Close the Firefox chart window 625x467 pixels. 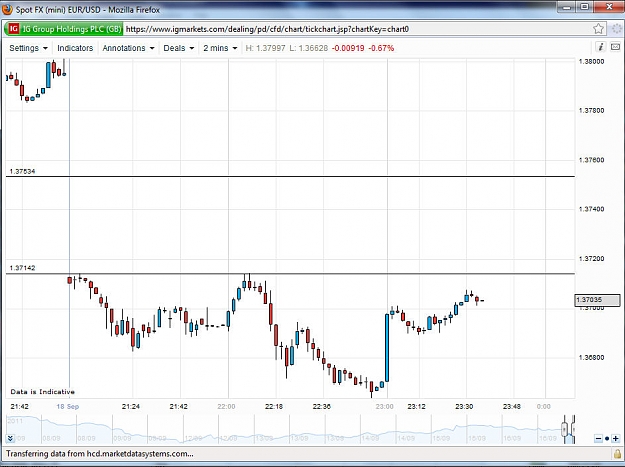609,6
